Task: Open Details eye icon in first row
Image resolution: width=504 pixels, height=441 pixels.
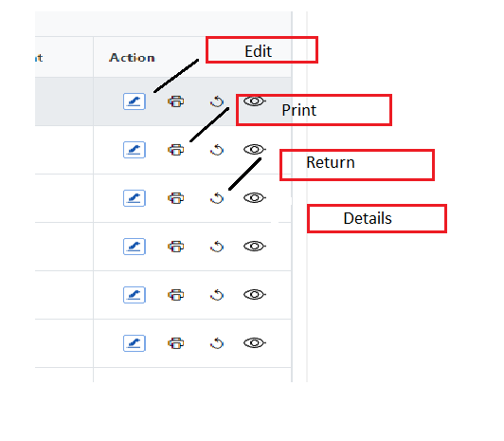Action: coord(254,101)
